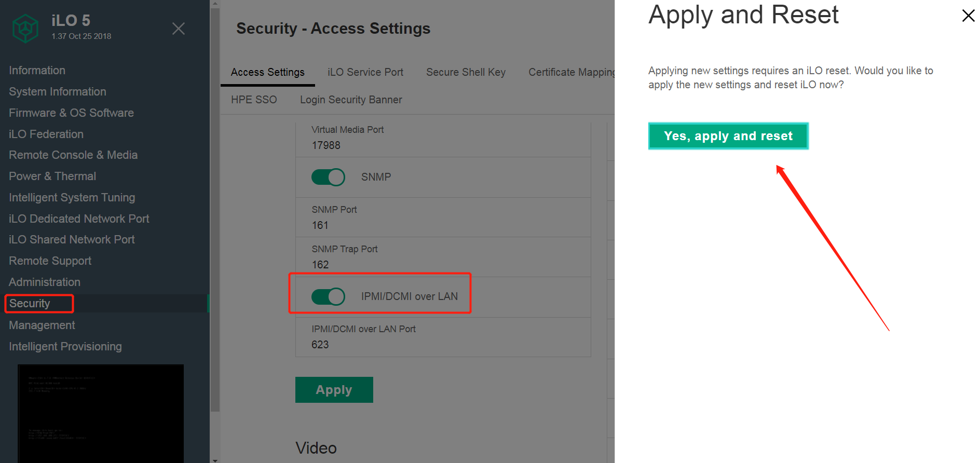Go to Firmware & OS Software
This screenshot has width=980, height=463.
pyautogui.click(x=71, y=113)
